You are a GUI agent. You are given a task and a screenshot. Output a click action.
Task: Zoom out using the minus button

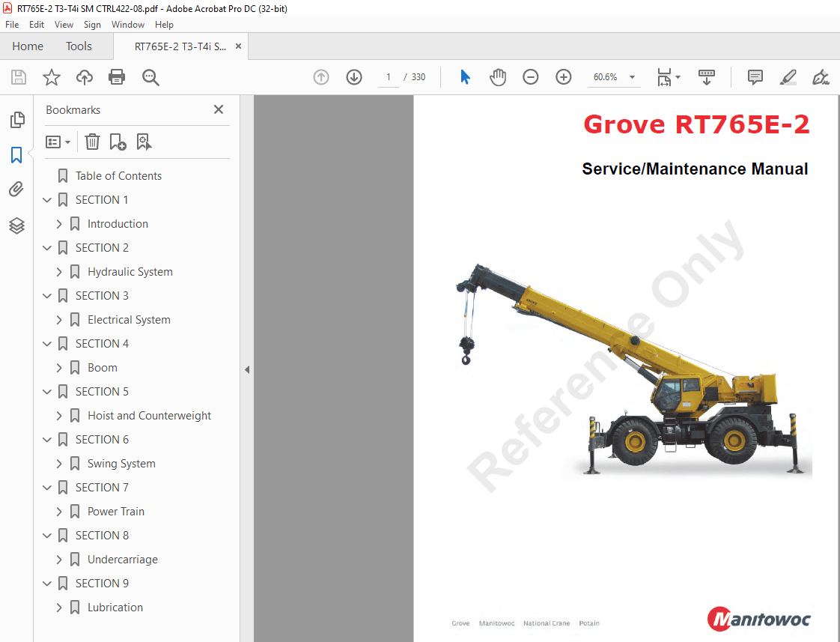point(531,76)
